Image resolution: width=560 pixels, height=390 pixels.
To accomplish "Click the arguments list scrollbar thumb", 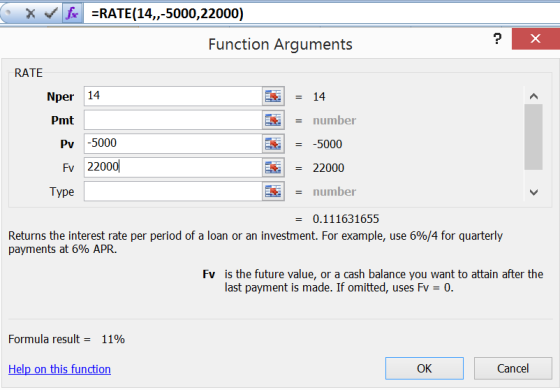I will coord(534,137).
